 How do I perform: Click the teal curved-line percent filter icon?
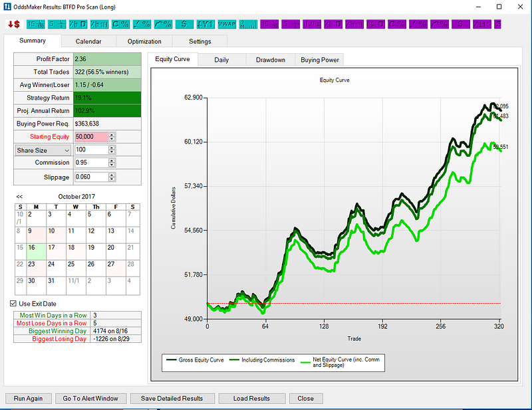click(x=163, y=25)
